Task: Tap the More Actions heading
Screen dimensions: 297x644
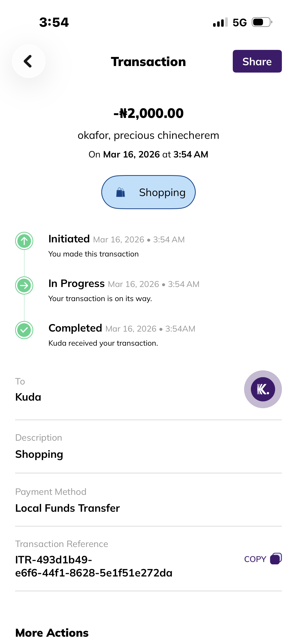Action: click(x=52, y=633)
